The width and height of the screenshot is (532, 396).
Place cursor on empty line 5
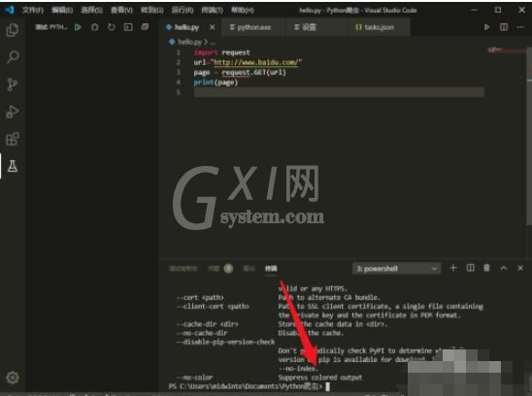339,92
